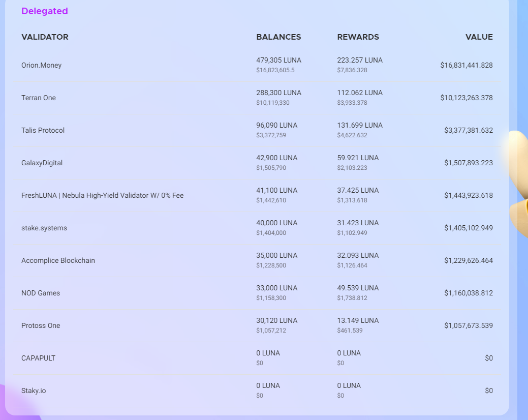Click the $16,823,605.5 balance amount
Screen dimensions: 528x420
(x=275, y=70)
